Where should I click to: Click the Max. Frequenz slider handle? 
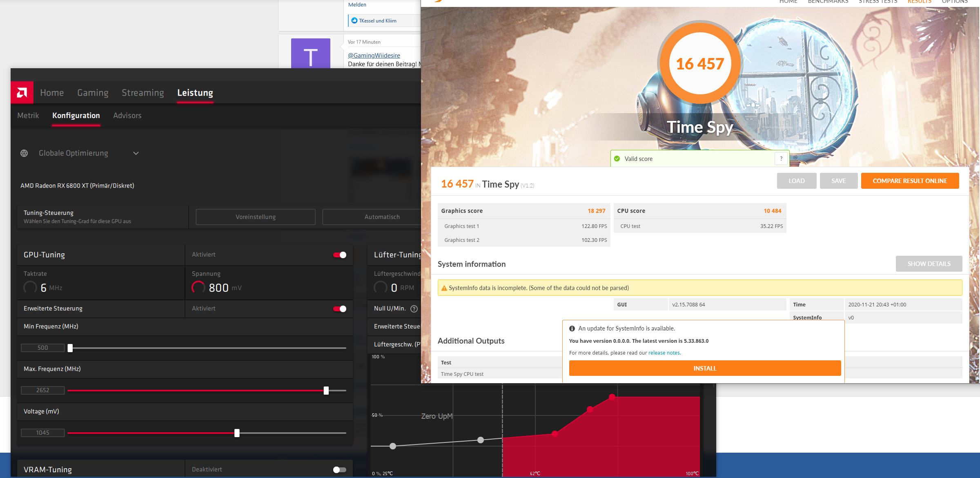pos(326,391)
